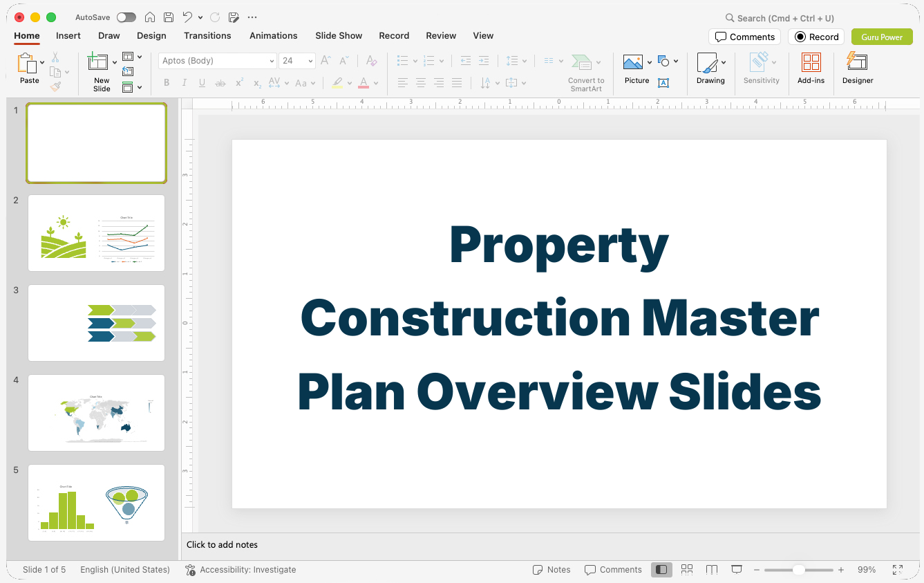
Task: Toggle strikethrough formatting
Action: click(x=220, y=83)
